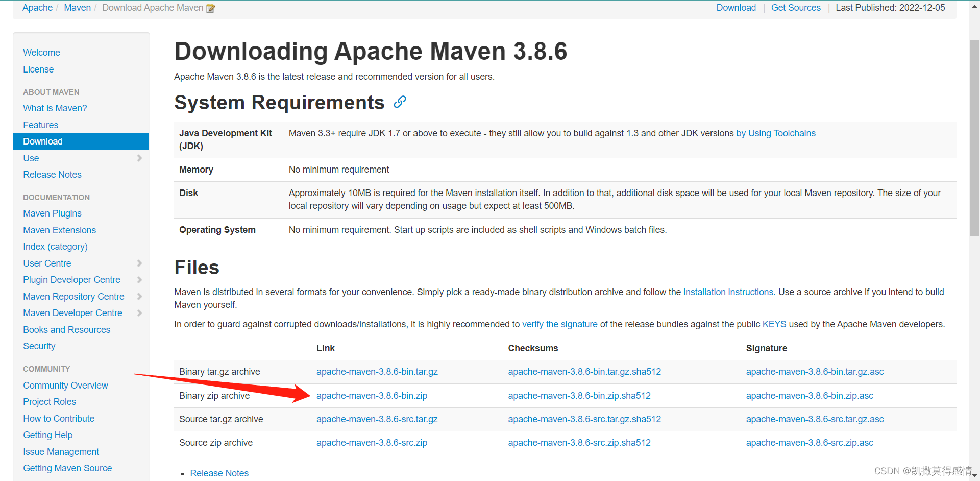Open apache-maven-3.8.6-bin.tar.gz.sha512 checksum
The width and height of the screenshot is (980, 481).
(x=584, y=372)
